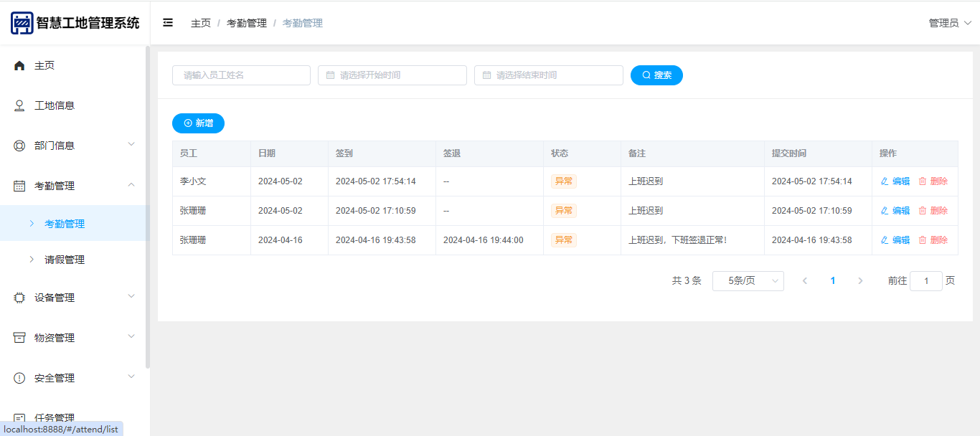Expand the 部门信息 submenu
Viewport: 980px width, 436px height.
(75, 146)
